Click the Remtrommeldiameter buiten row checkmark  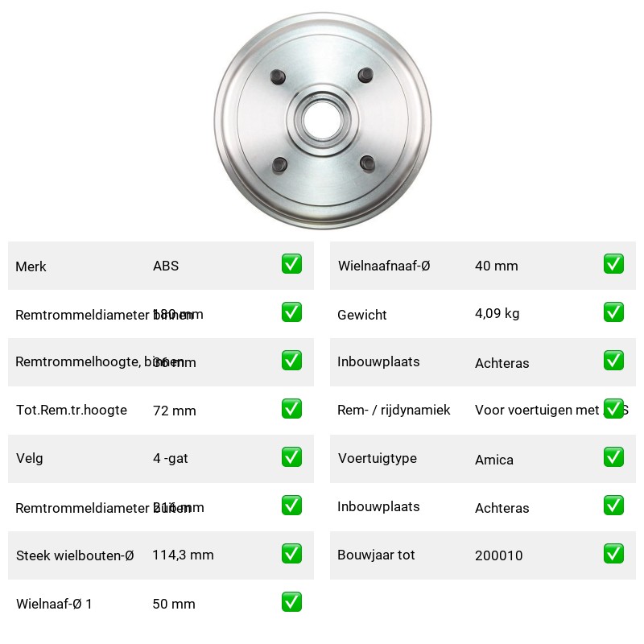291,506
